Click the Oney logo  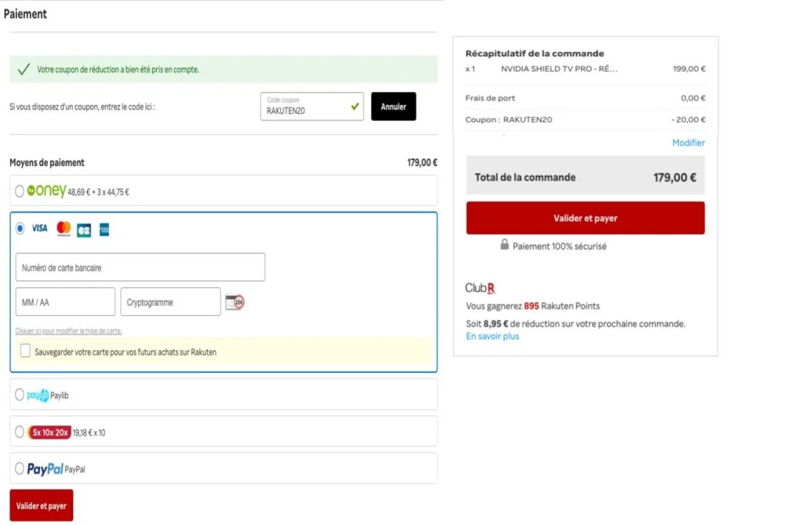point(46,192)
